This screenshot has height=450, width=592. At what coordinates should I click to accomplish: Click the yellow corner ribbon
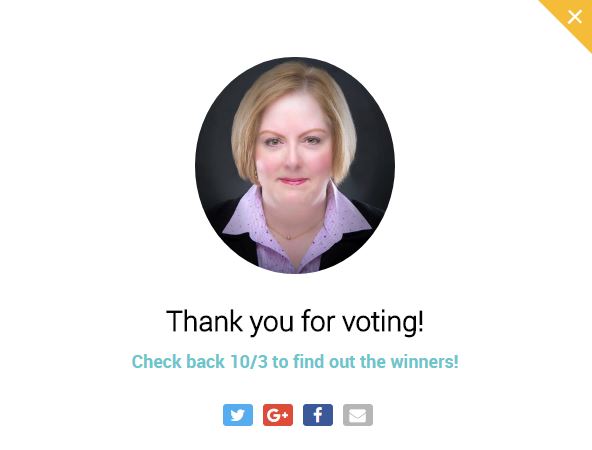coord(572,19)
